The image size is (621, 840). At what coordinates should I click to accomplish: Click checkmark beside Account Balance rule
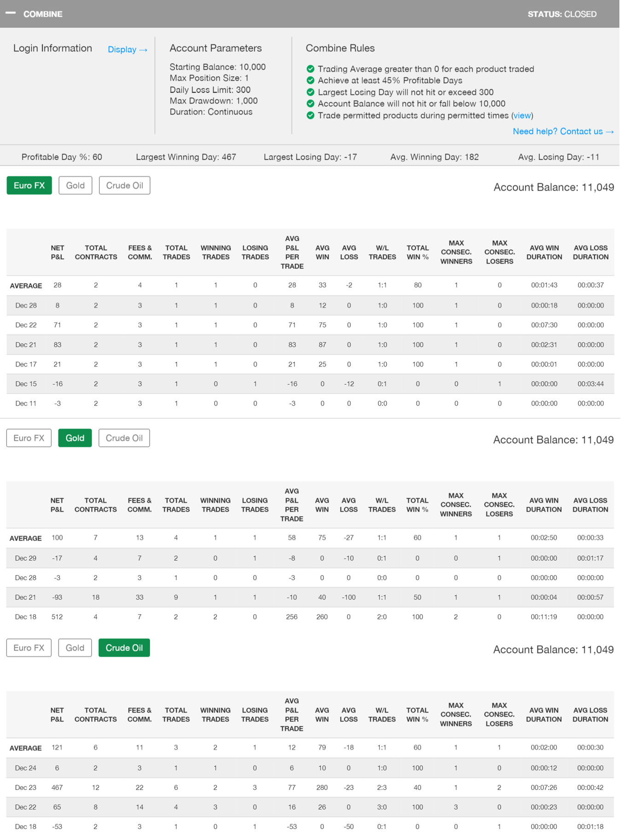coord(310,104)
